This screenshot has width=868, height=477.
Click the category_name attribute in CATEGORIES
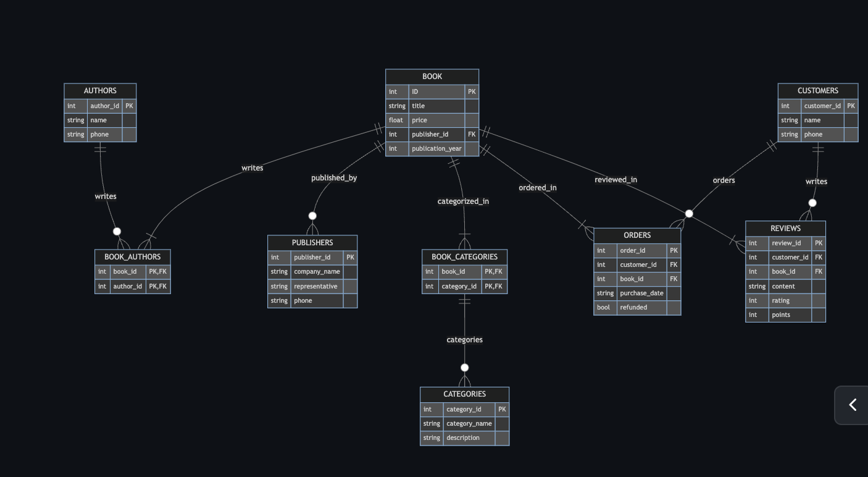click(469, 424)
